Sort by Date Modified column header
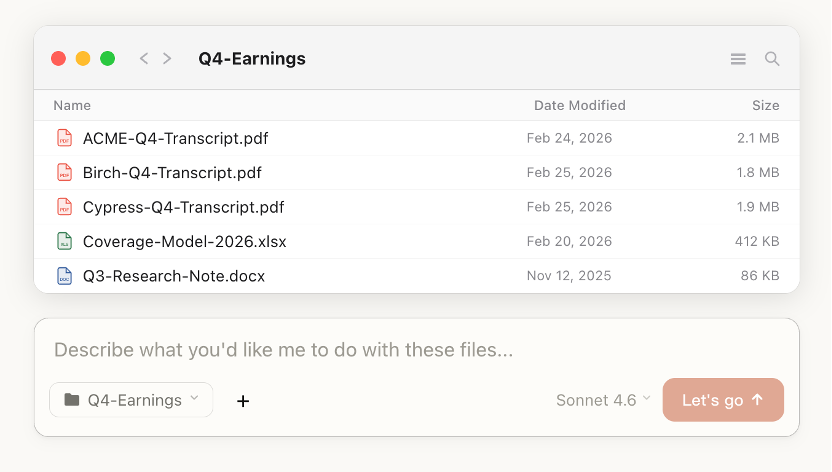832x472 pixels. tap(579, 105)
